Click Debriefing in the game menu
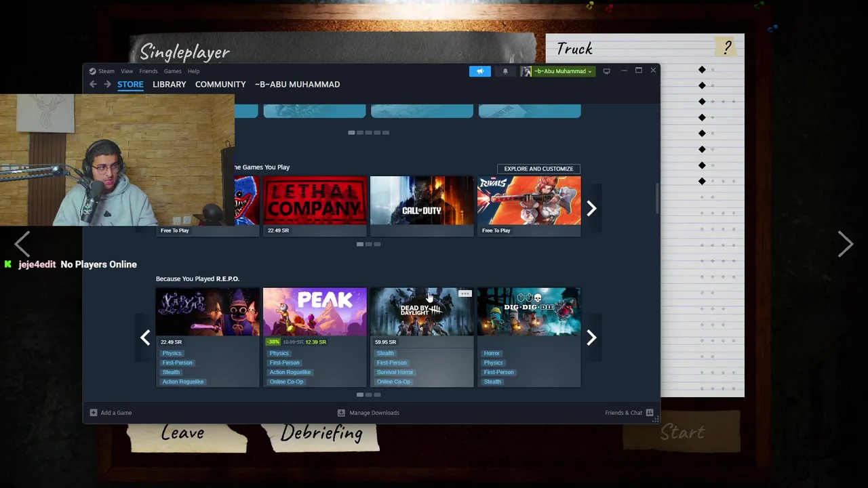Viewport: 868px width, 488px height. pos(321,434)
